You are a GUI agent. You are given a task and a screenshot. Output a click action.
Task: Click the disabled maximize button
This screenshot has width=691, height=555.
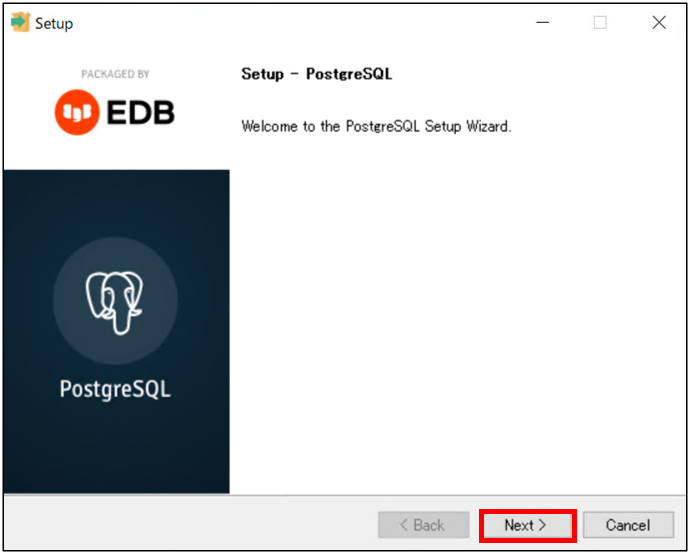click(x=600, y=22)
